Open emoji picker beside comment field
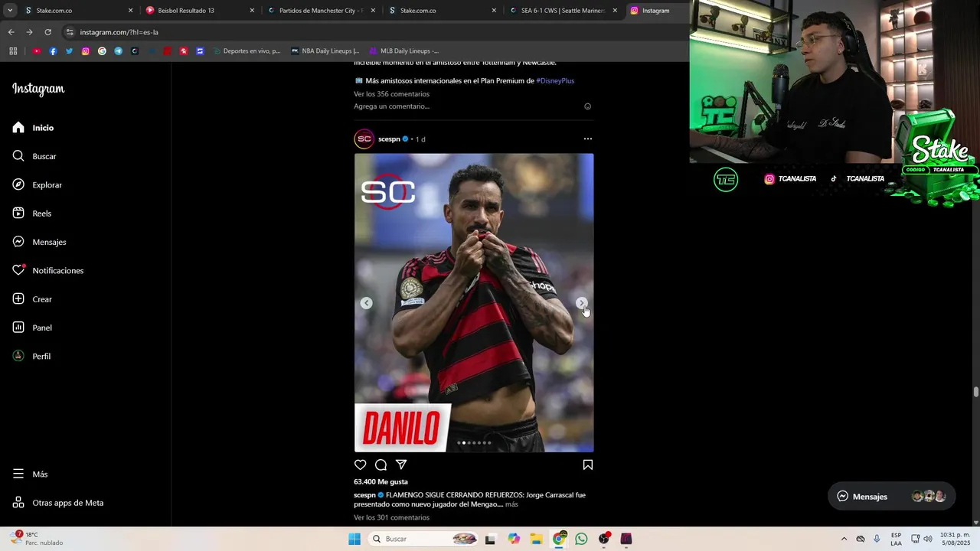This screenshot has width=980, height=551. pos(588,106)
